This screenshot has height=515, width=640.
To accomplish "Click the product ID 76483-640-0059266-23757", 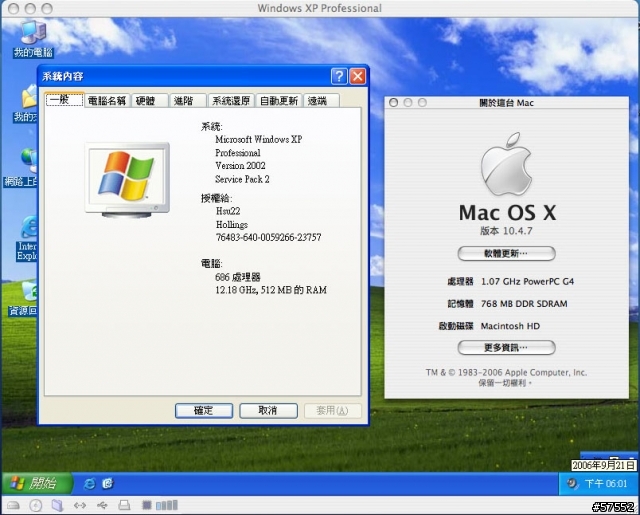I will [268, 238].
